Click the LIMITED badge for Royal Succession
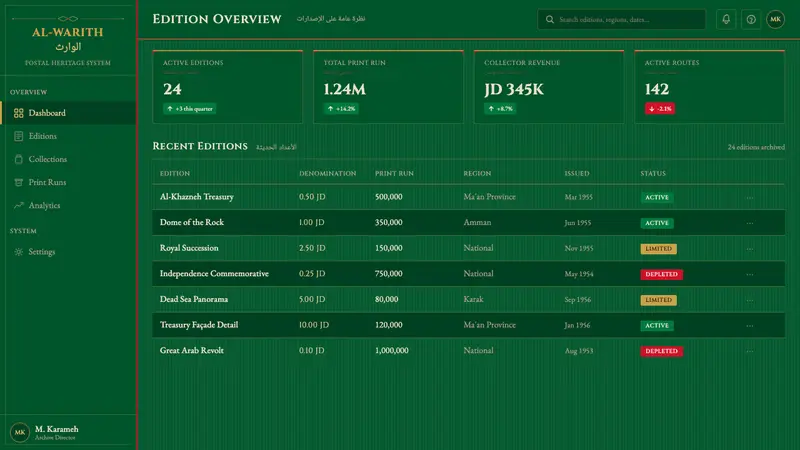 pyautogui.click(x=659, y=248)
